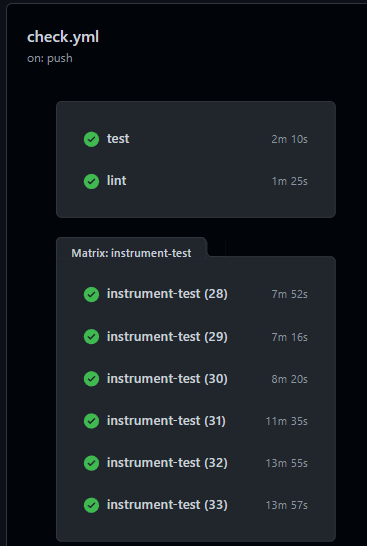Viewport: 367px width, 546px height.
Task: Click the 2m 10s duration of test
Action: (x=289, y=139)
